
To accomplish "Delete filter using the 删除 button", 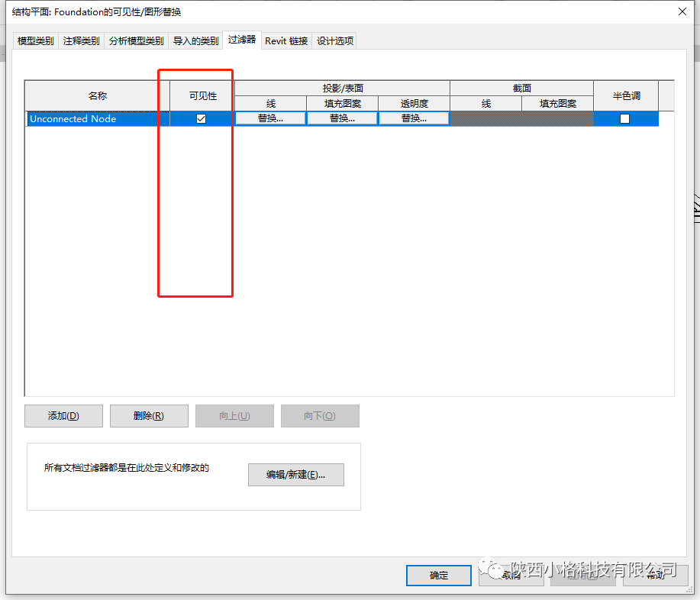I will (x=149, y=416).
